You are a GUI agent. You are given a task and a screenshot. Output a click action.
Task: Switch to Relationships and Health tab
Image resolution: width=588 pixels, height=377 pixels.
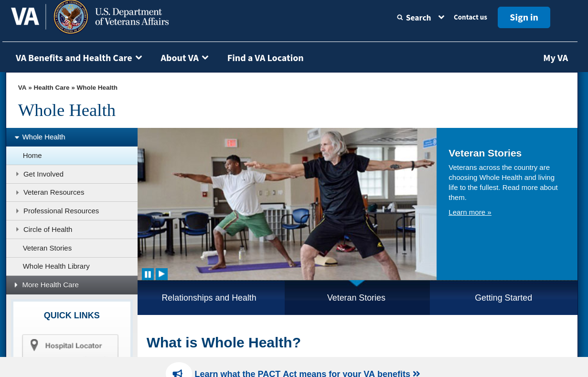[209, 298]
